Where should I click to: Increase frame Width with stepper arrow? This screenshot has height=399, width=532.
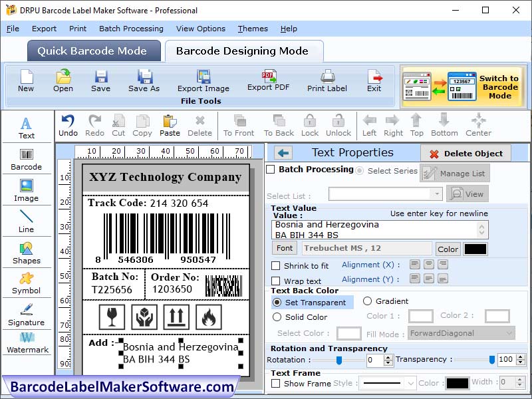point(519,380)
